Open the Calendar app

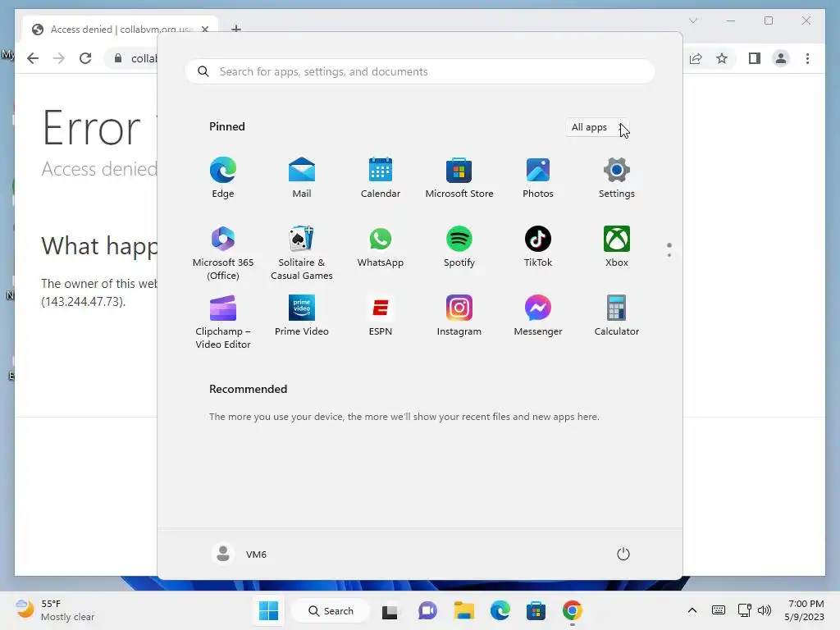pyautogui.click(x=381, y=178)
